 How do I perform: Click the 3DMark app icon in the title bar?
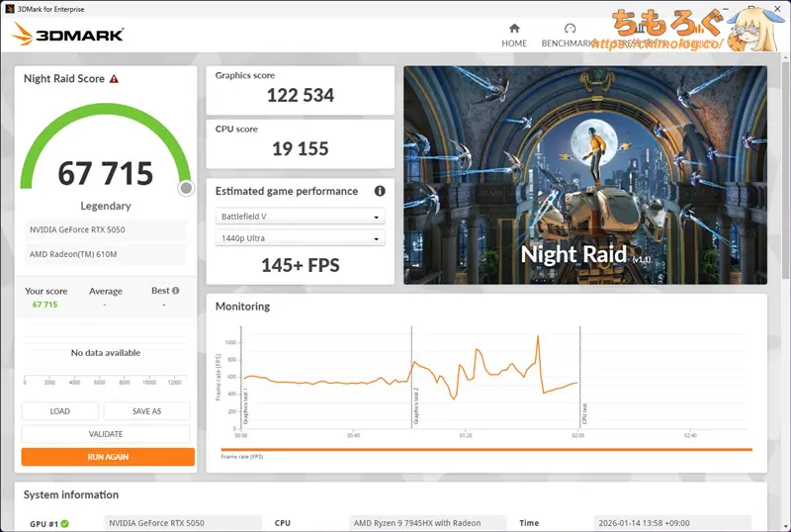[x=8, y=8]
